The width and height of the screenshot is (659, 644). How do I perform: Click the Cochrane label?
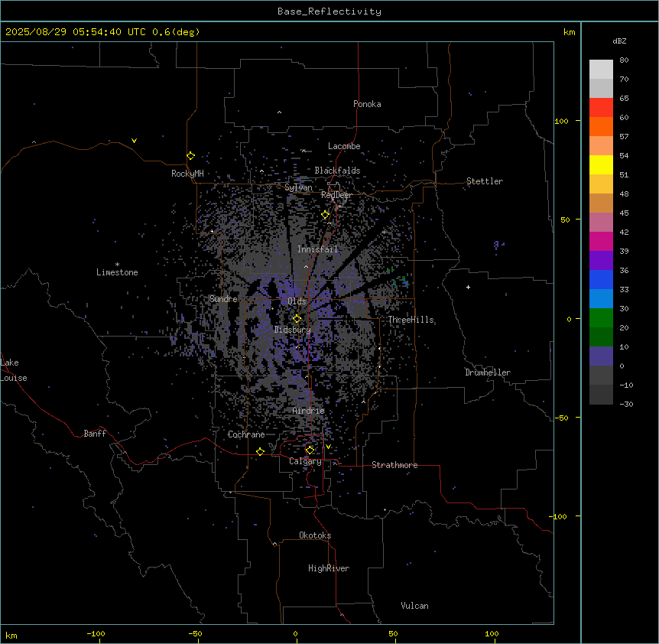[246, 434]
